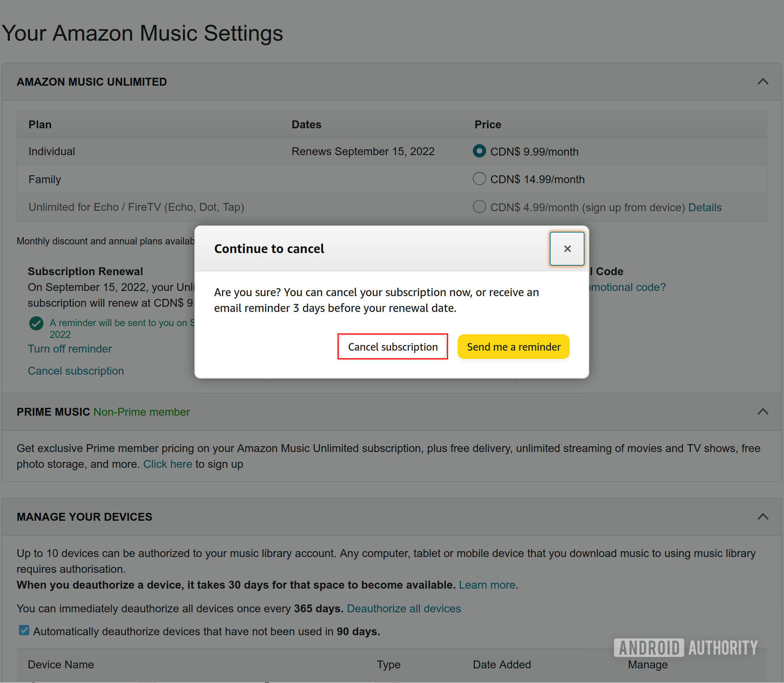Screen dimensions: 784x683
Task: Click Deauthorize all devices link
Action: (x=403, y=609)
